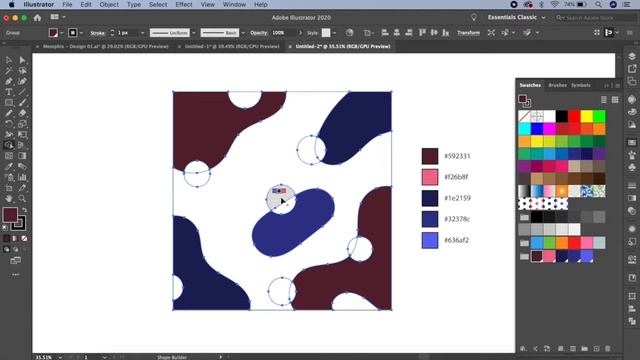Image resolution: width=640 pixels, height=360 pixels.
Task: Click New Color Group folder icon
Action: tap(584, 349)
